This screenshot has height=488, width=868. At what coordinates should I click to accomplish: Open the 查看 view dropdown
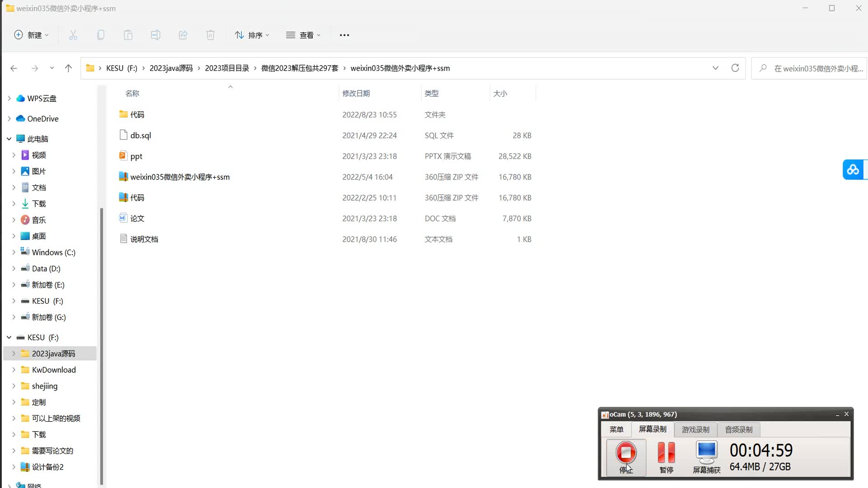point(304,35)
